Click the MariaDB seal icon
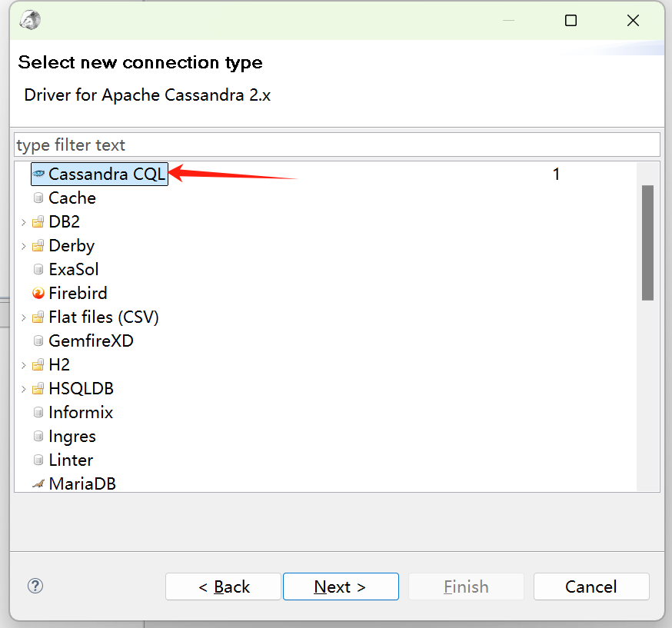The height and width of the screenshot is (628, 672). pyautogui.click(x=38, y=484)
